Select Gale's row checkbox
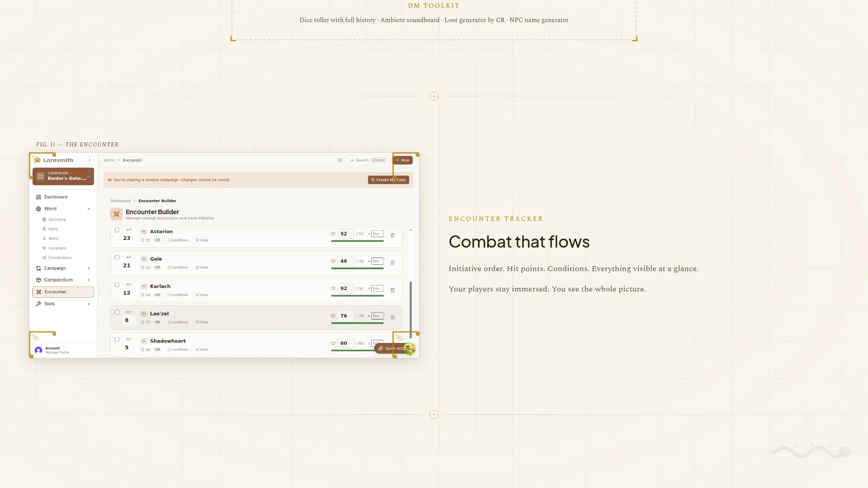Image resolution: width=868 pixels, height=488 pixels. pos(117,258)
